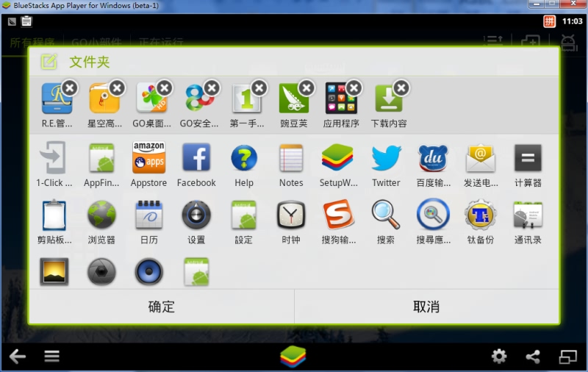Select the 通讯录 contacts icon
Screen dimensions: 588x372
[x=528, y=215]
